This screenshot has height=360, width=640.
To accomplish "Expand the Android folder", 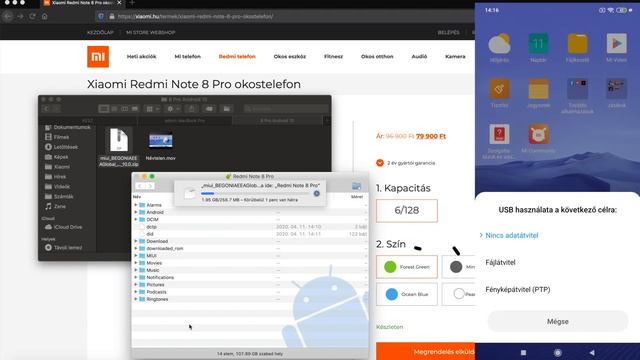I will [x=136, y=212].
